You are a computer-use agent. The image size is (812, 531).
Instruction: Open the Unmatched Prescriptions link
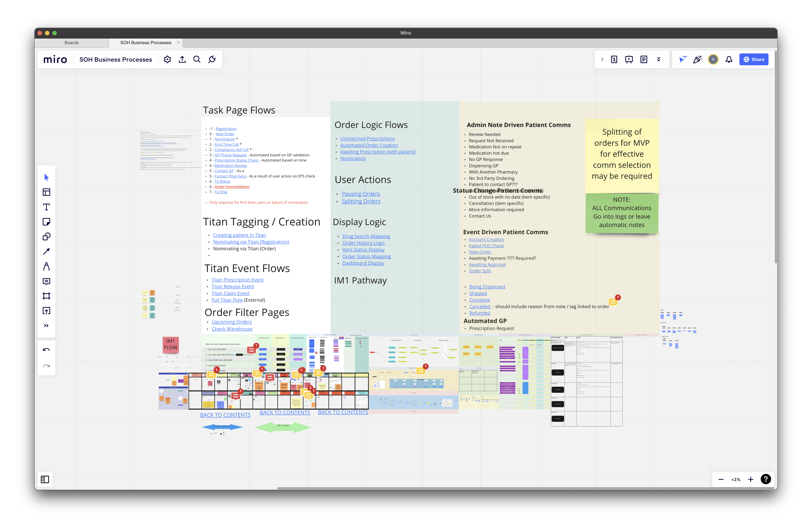368,138
